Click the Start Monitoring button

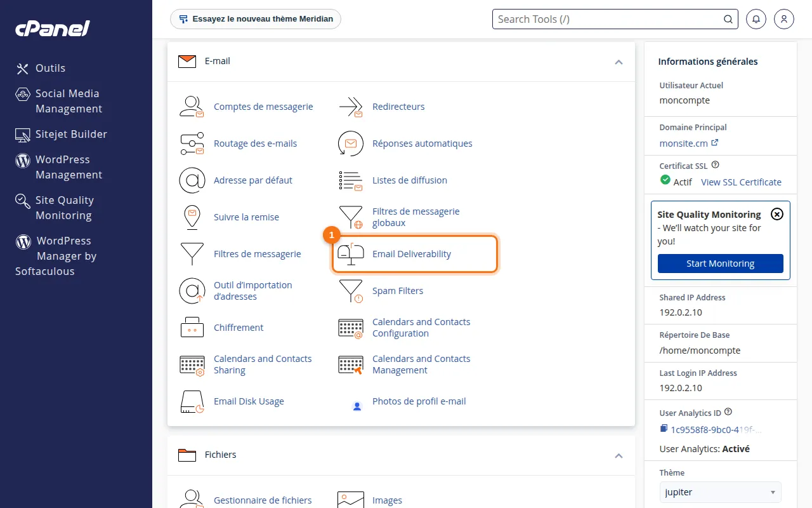tap(721, 264)
